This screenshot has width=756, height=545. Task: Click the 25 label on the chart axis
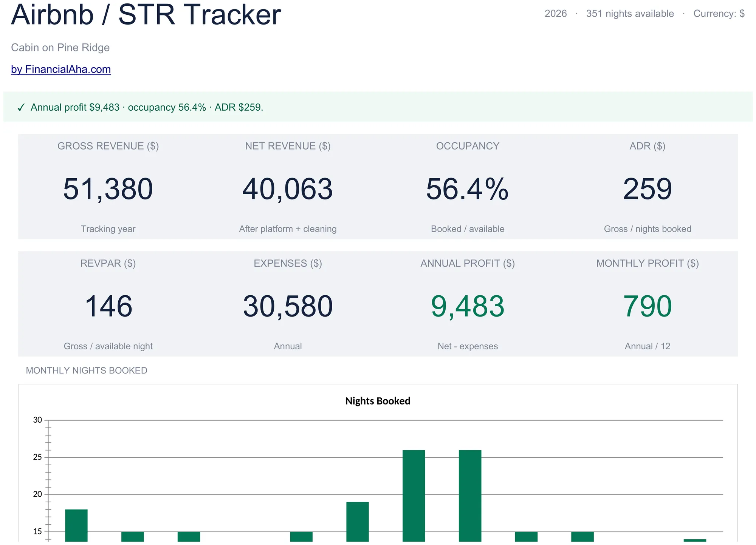point(37,457)
